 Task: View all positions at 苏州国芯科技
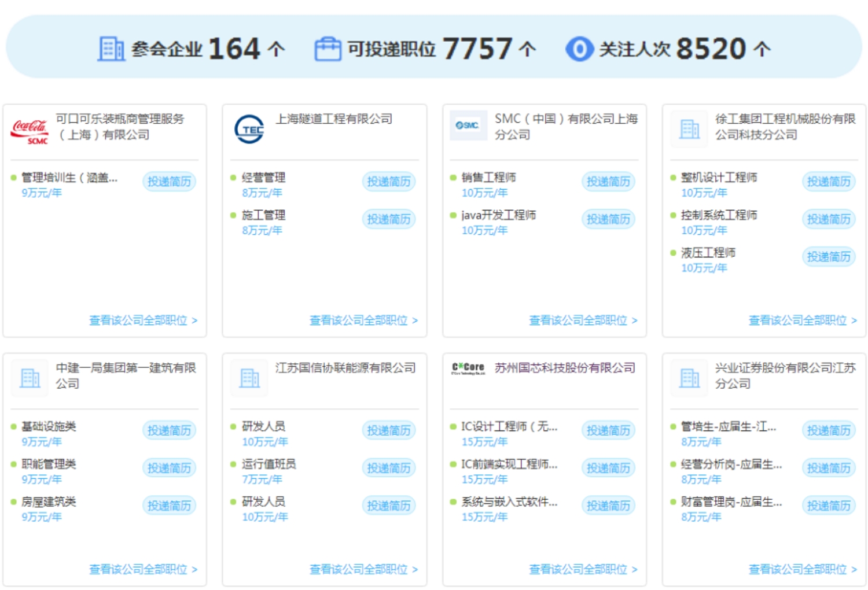pos(583,570)
